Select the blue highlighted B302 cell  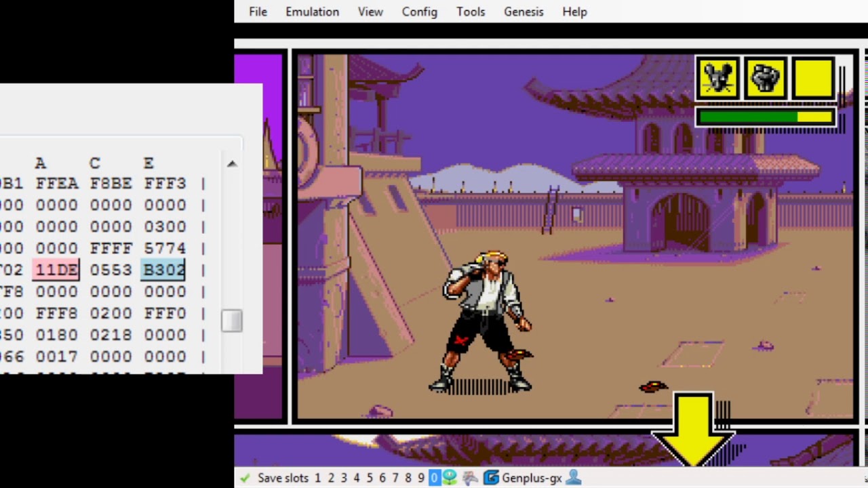163,270
